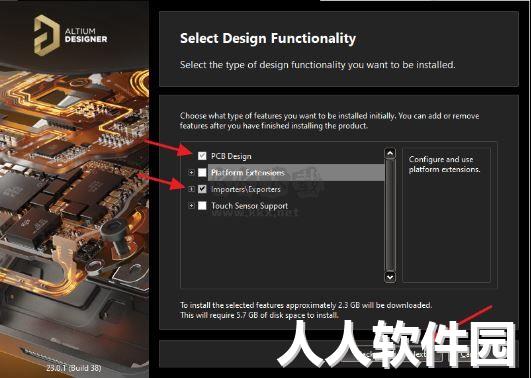
Task: Expand the Platform Extensions tree node
Action: pyautogui.click(x=191, y=172)
